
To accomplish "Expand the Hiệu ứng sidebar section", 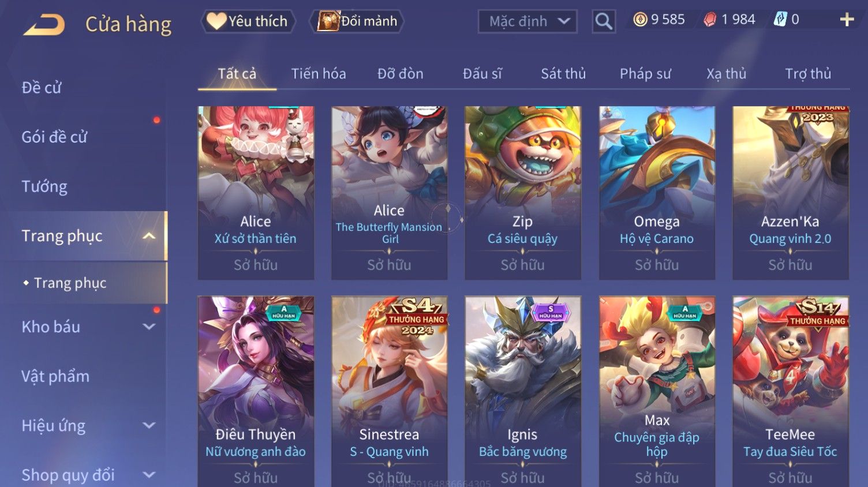I will (149, 425).
